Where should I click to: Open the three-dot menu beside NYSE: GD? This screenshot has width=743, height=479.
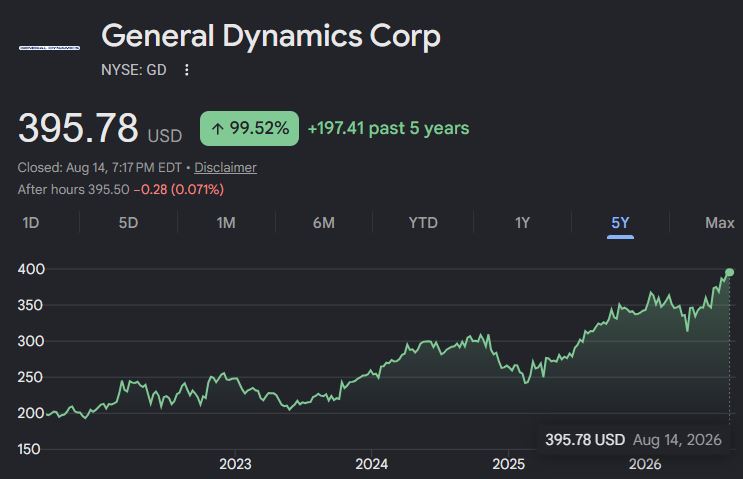coord(187,70)
